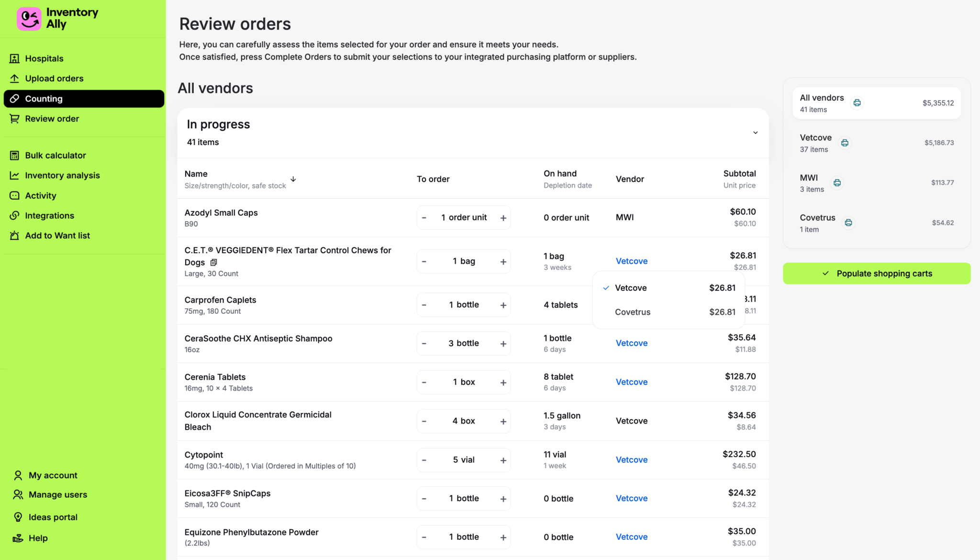Open Inventory analysis
Screen dimensions: 980x560
tap(62, 175)
